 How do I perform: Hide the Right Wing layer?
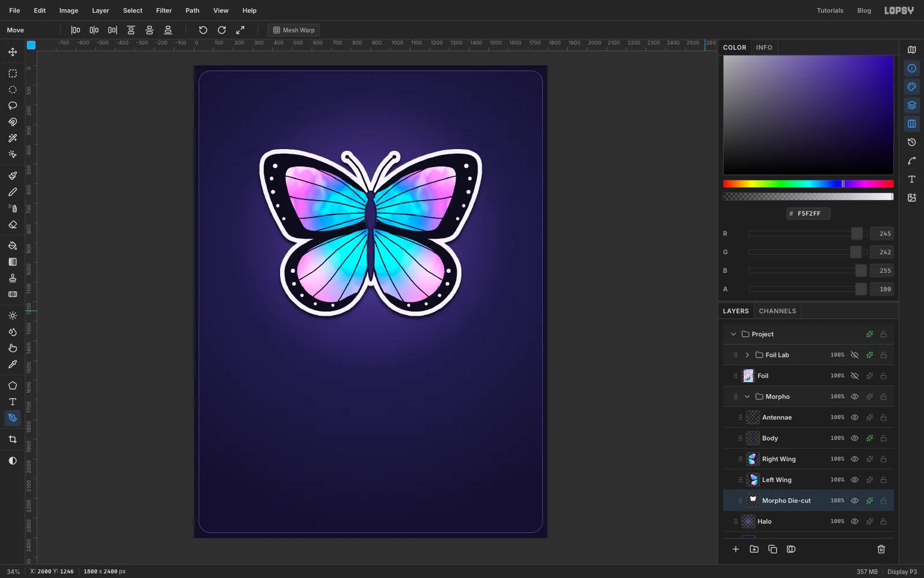[x=855, y=459]
